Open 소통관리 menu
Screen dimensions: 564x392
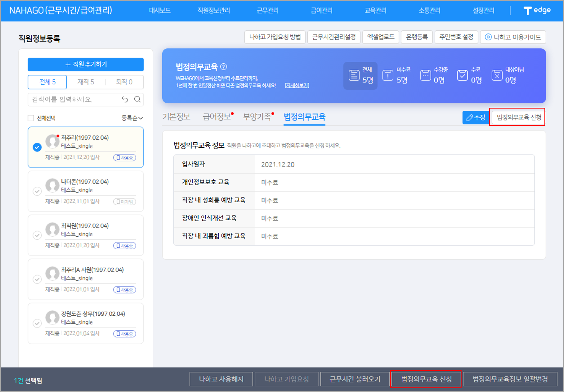pos(430,11)
